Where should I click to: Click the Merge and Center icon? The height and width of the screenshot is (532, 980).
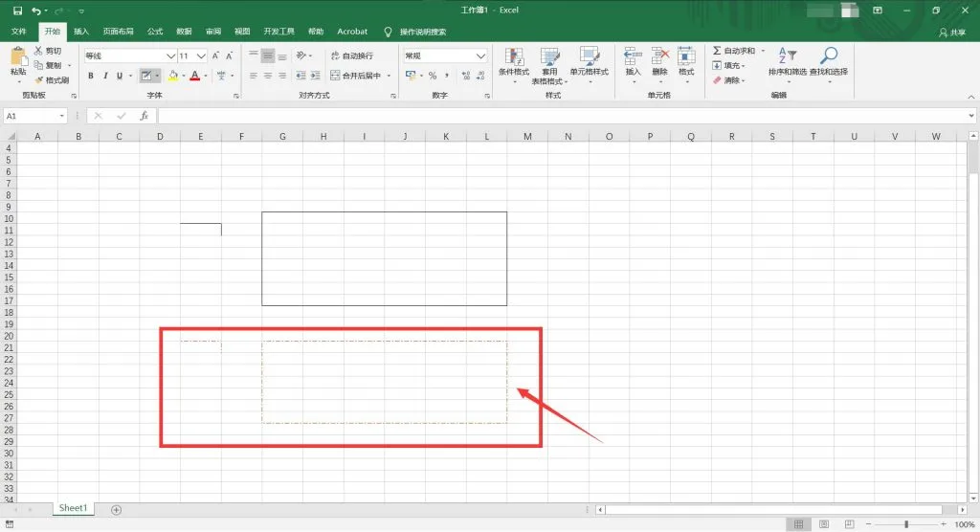(x=335, y=76)
